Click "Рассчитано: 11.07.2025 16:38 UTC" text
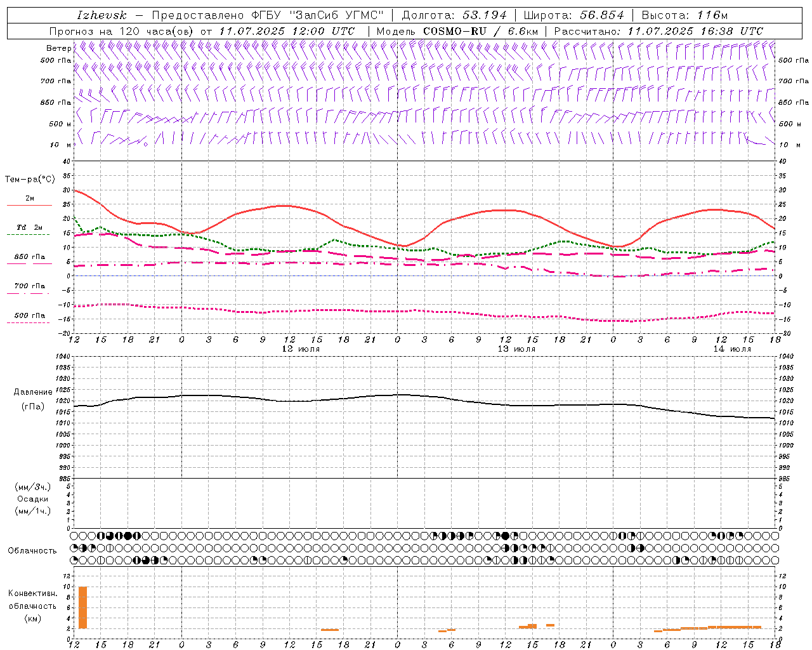This screenshot has width=812, height=650. (x=658, y=31)
